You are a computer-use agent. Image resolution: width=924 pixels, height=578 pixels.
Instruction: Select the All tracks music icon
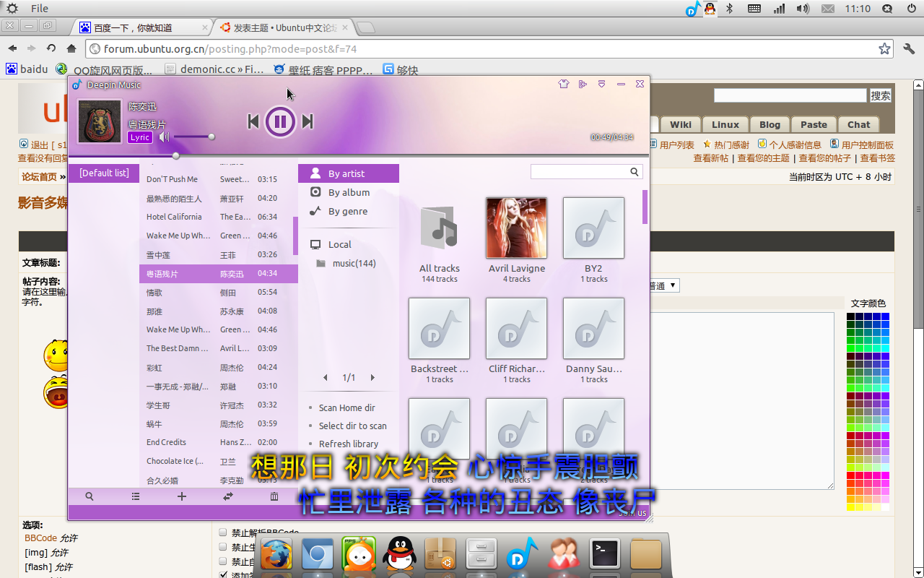440,228
